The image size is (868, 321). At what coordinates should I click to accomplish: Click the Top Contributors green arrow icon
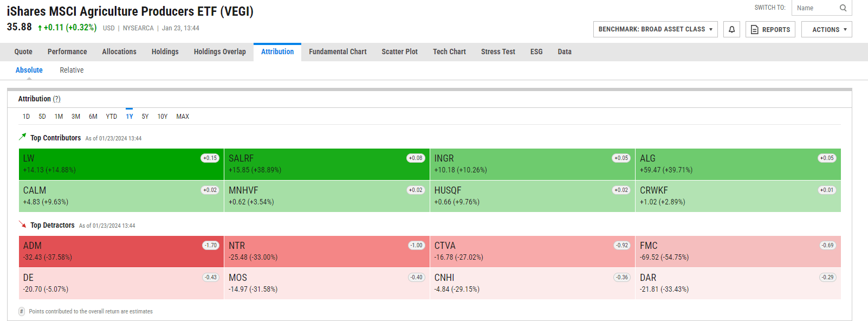[22, 137]
